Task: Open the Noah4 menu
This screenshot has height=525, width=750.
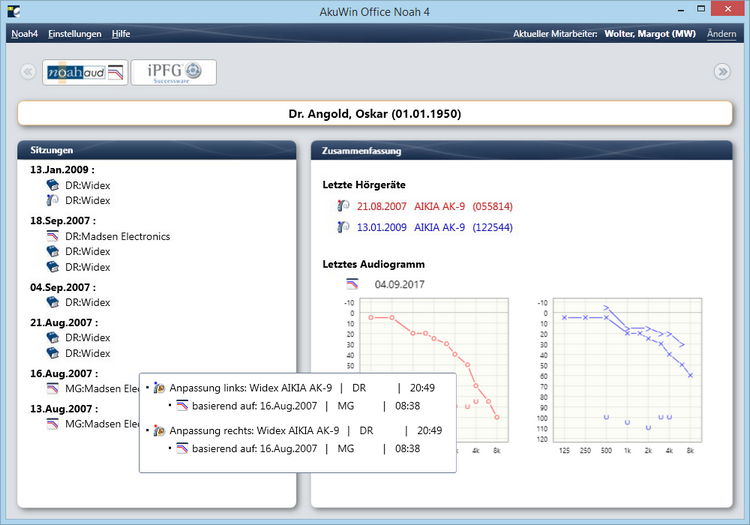Action: coord(24,34)
